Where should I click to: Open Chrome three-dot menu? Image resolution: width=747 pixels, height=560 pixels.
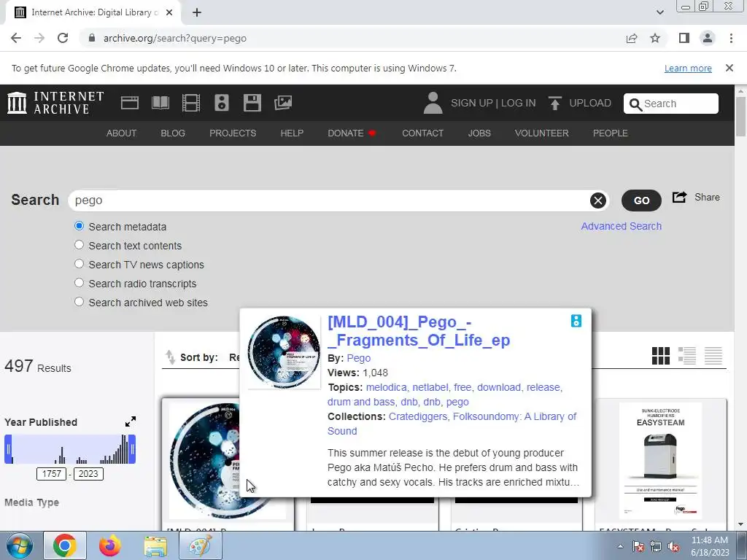tap(731, 38)
